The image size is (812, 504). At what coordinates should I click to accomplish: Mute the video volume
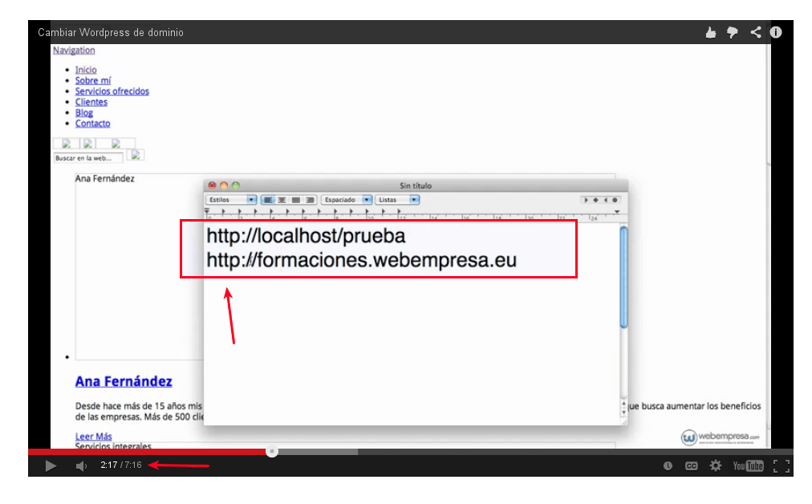click(x=81, y=465)
